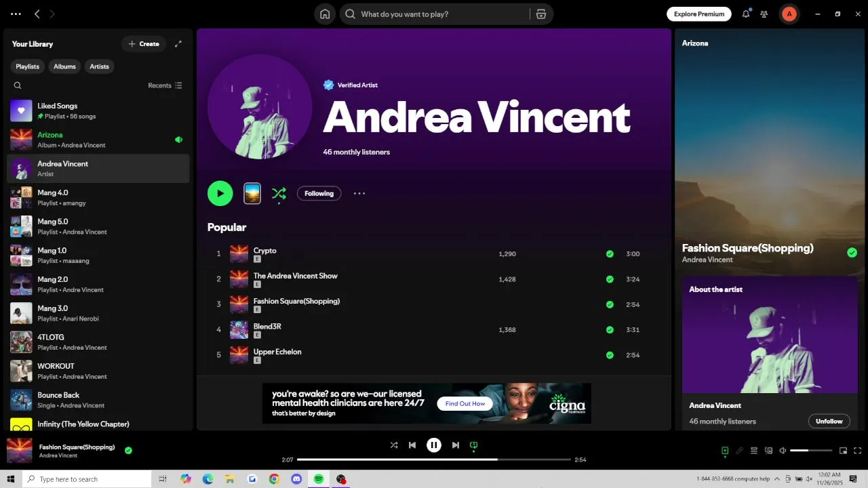Expand Your Library with the arrows icon

click(178, 44)
